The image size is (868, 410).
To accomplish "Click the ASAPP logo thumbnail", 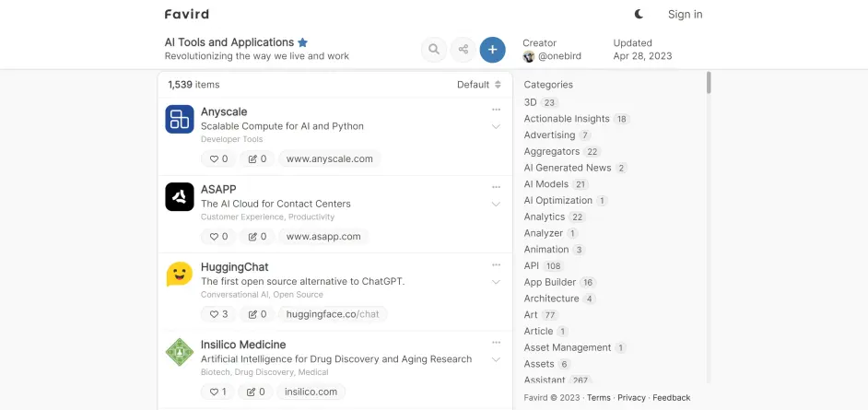I will point(180,196).
